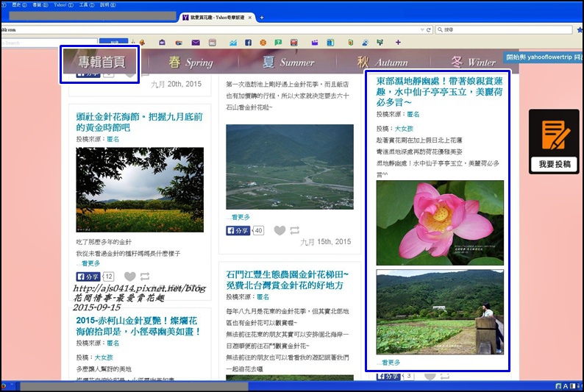The image size is (584, 392).
Task: Click reblog icon above 九月 15th date
Action: click(294, 230)
